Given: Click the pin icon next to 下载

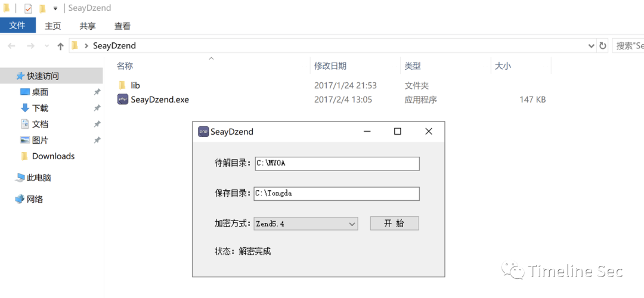Looking at the screenshot, I should click(x=97, y=108).
